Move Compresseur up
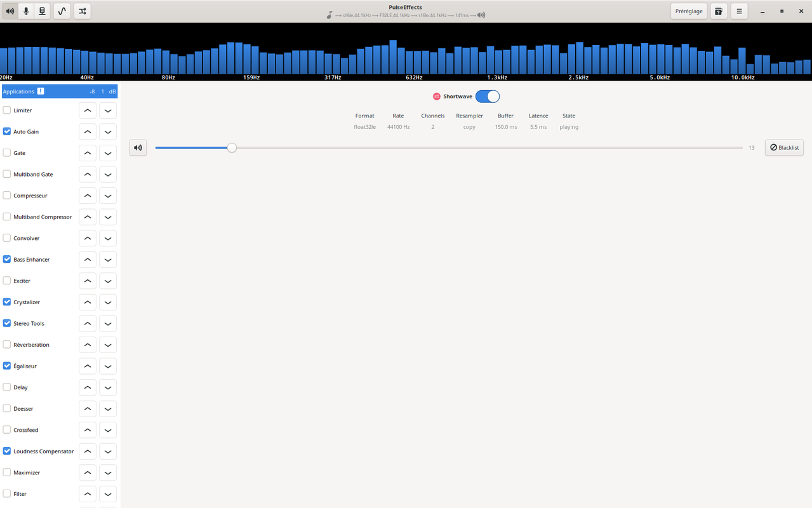Viewport: 812px width, 508px height. point(88,196)
